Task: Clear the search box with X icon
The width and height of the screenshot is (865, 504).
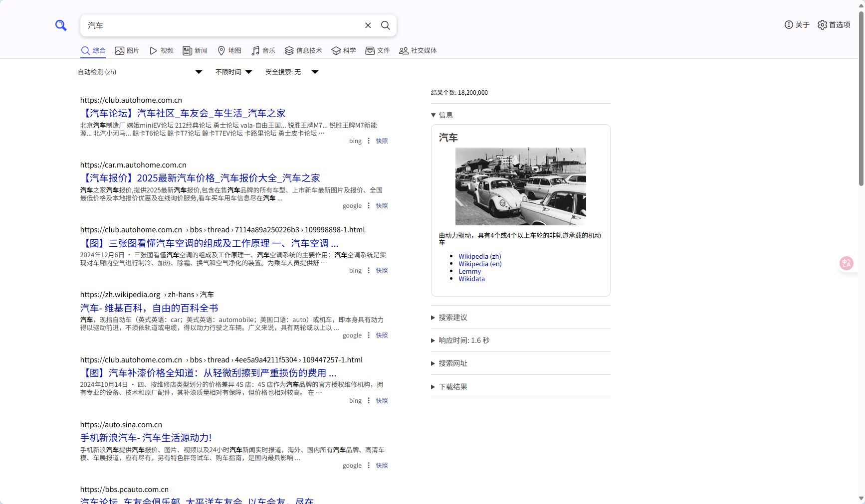Action: coord(368,25)
